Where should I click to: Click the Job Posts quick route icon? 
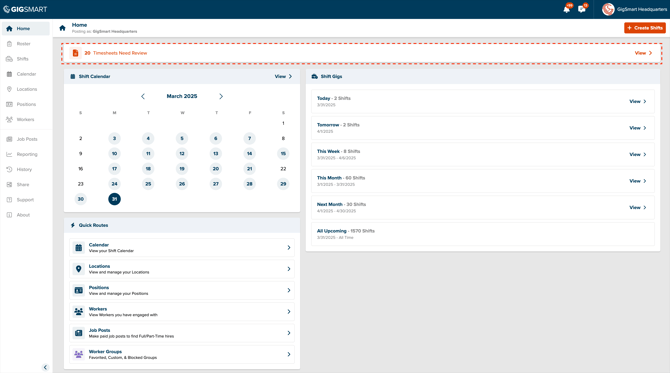(79, 333)
